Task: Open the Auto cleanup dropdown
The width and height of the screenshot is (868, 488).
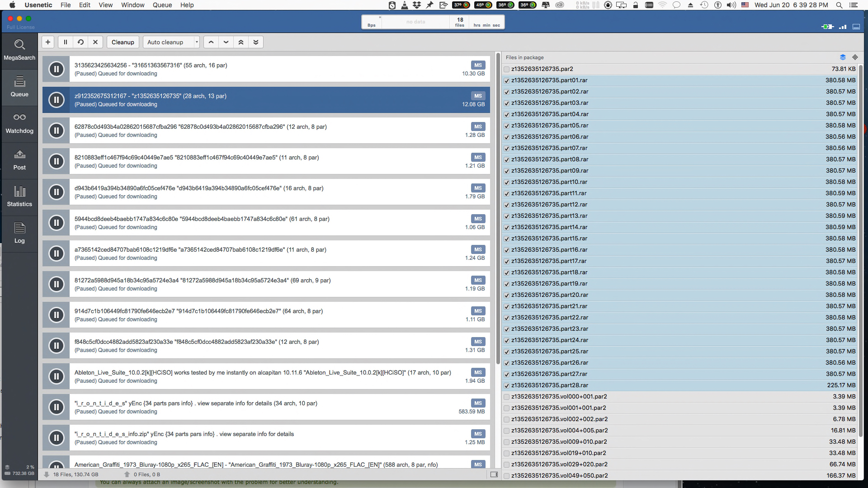Action: coord(171,42)
